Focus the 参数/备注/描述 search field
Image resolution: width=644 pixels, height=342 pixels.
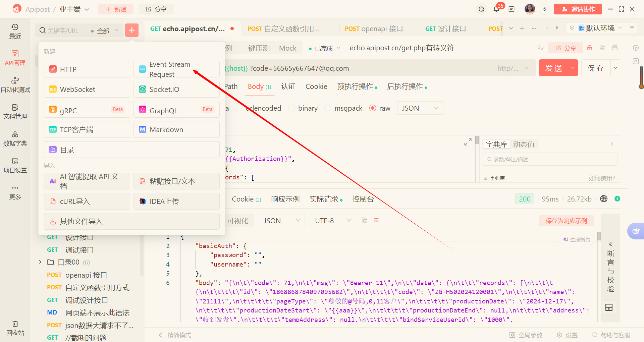pos(550,159)
